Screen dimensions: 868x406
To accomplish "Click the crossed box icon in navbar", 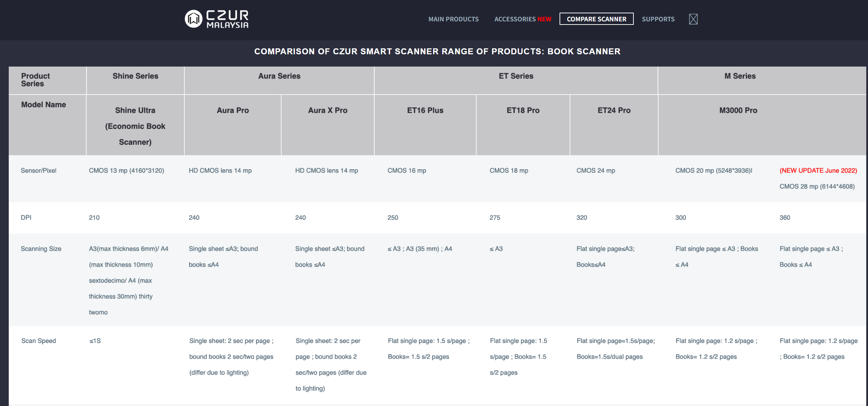I will tap(693, 19).
